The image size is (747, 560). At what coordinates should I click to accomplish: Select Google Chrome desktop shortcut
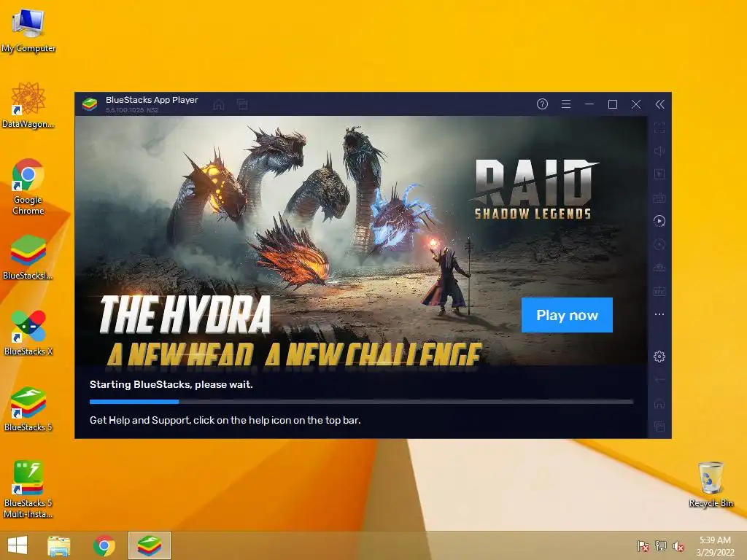(28, 187)
